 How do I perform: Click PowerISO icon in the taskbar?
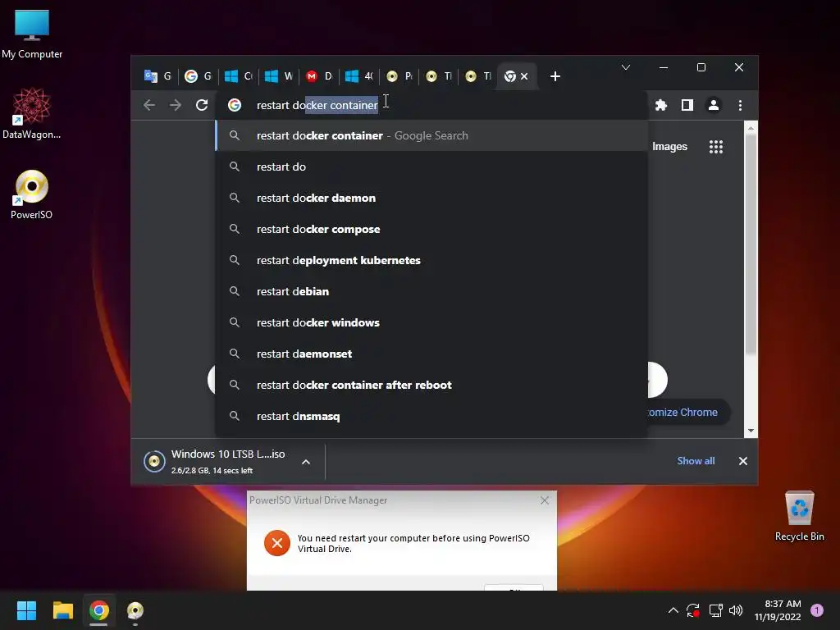pyautogui.click(x=135, y=610)
